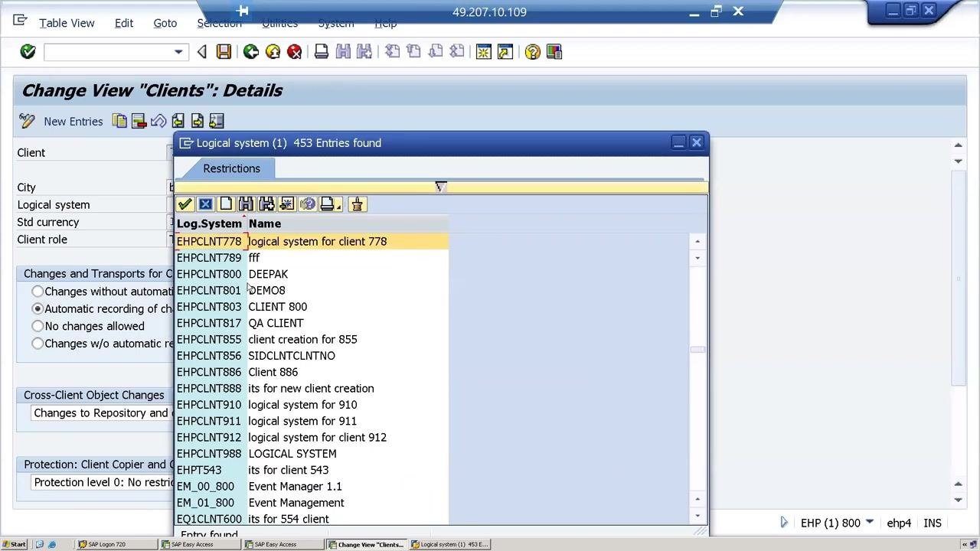The image size is (980, 551).
Task: Print the hit list from dialog toolbar
Action: pos(329,204)
